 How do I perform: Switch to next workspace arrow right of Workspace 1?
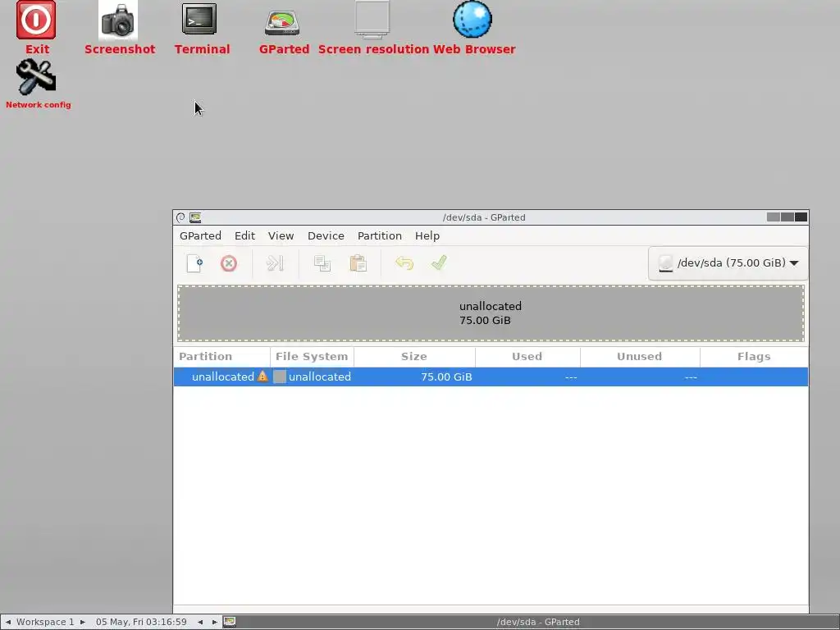83,622
